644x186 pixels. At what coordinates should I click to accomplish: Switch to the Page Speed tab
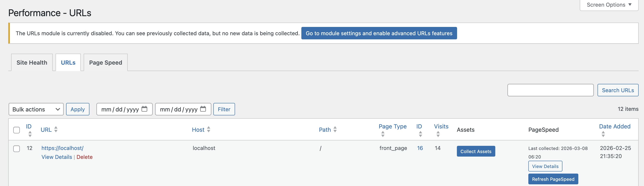click(106, 62)
